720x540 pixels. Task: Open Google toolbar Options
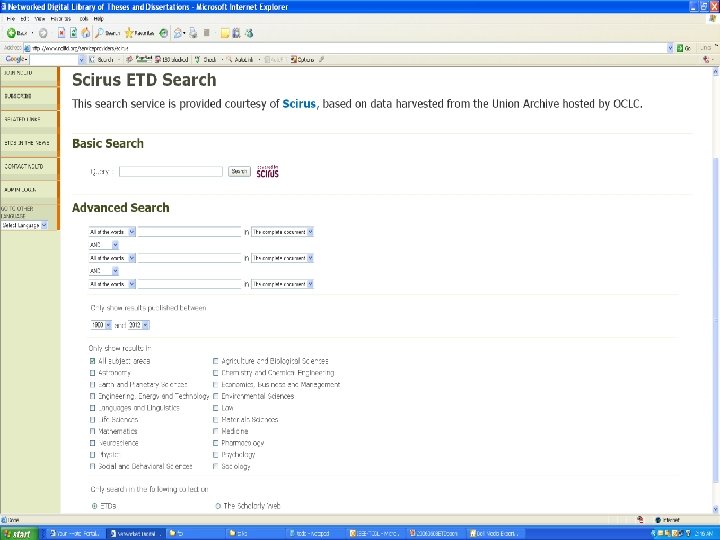pyautogui.click(x=303, y=60)
